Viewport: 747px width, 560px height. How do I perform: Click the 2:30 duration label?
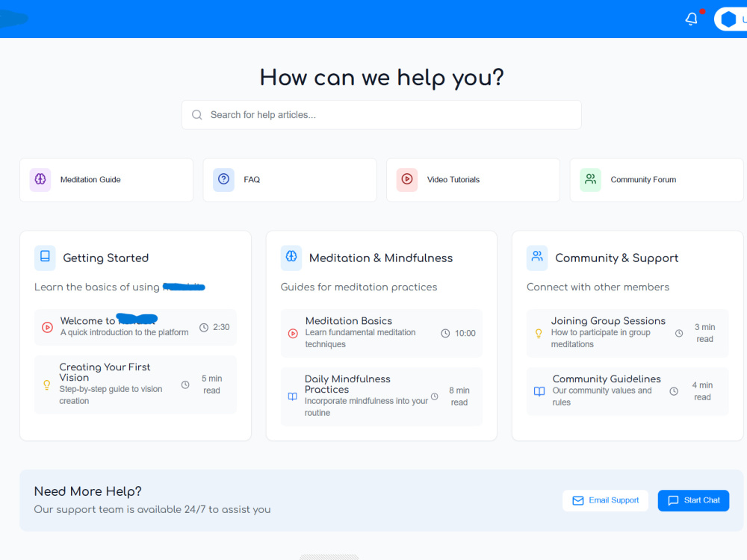221,327
